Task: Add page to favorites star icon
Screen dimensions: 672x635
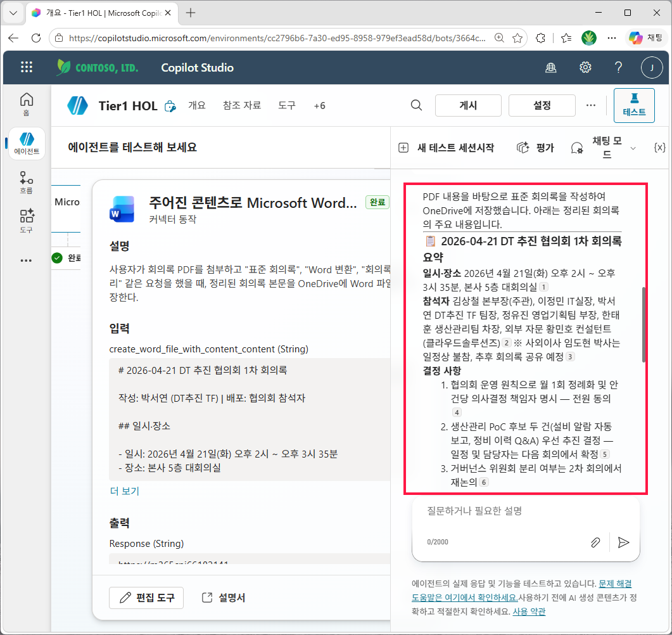Action: [x=517, y=38]
